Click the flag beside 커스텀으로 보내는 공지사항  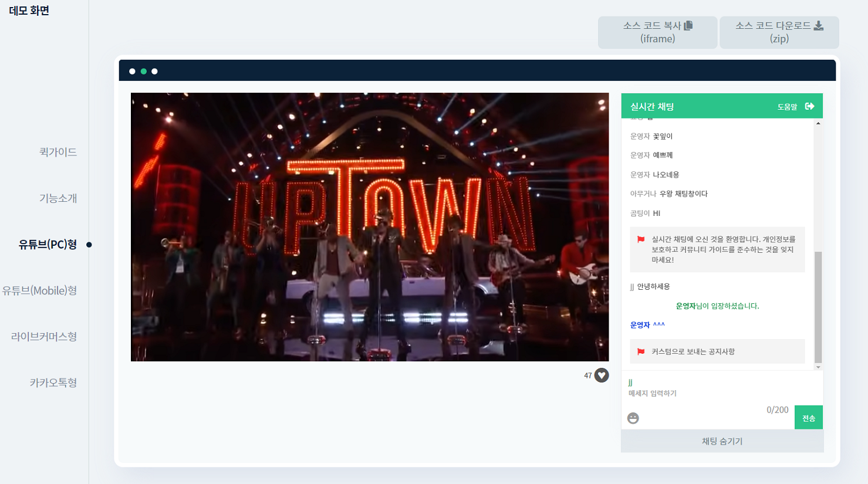tap(641, 351)
